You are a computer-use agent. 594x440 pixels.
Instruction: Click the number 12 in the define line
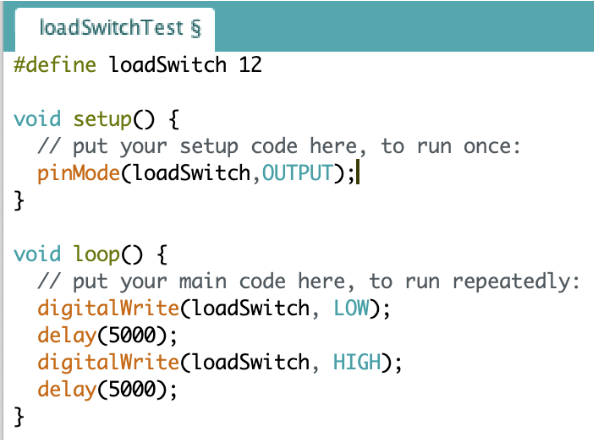point(250,64)
